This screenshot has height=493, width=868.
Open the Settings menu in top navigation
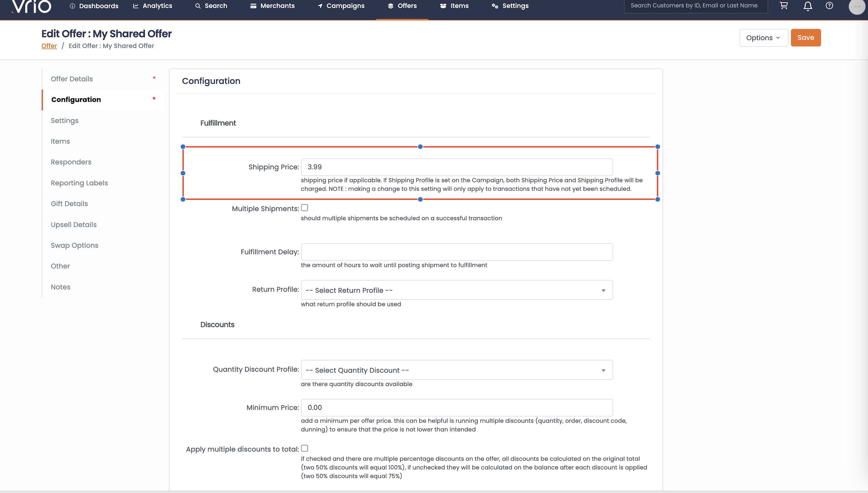[x=510, y=6]
